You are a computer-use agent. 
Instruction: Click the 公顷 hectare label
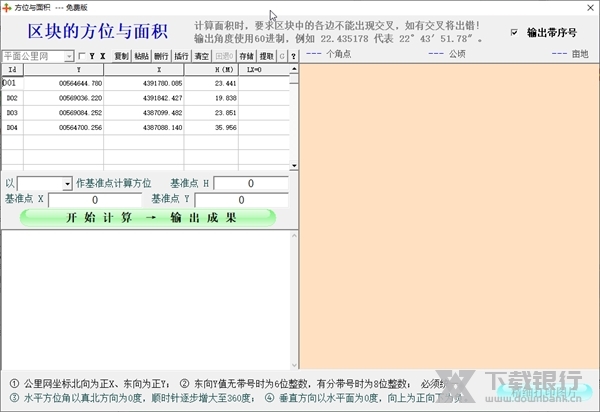pyautogui.click(x=457, y=54)
